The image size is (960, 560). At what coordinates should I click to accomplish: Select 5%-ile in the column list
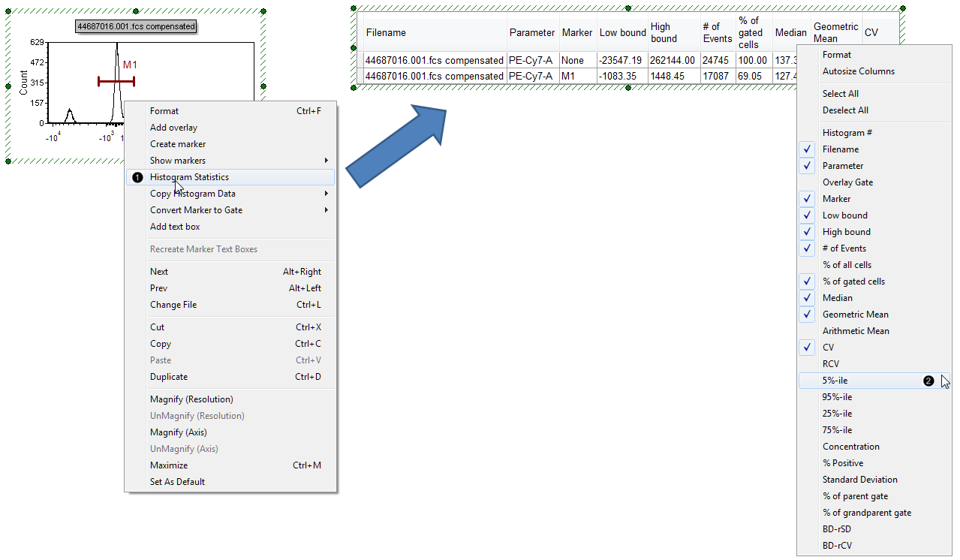click(x=835, y=381)
